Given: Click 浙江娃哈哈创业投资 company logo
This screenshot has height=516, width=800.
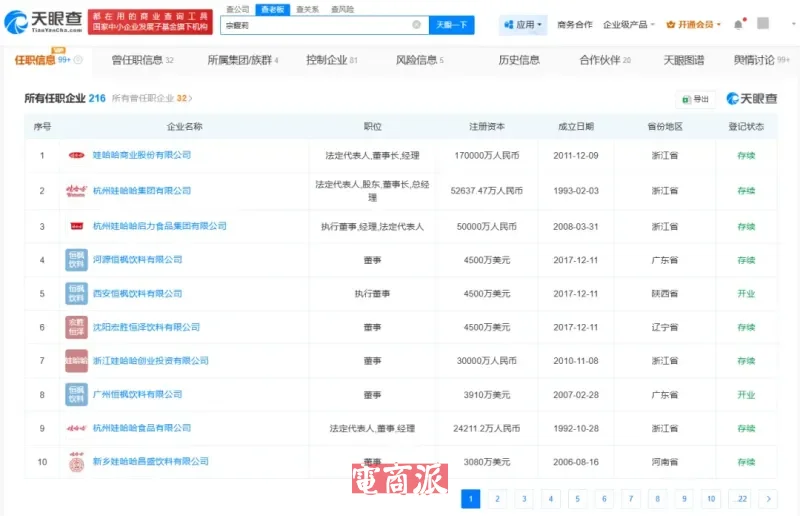Looking at the screenshot, I should point(77,361).
